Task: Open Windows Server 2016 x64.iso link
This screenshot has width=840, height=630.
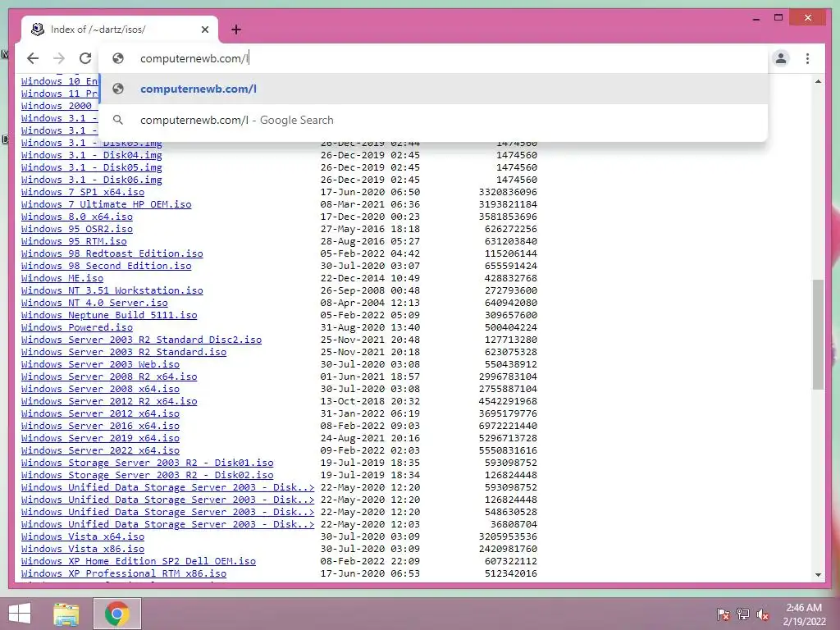Action: pos(100,427)
